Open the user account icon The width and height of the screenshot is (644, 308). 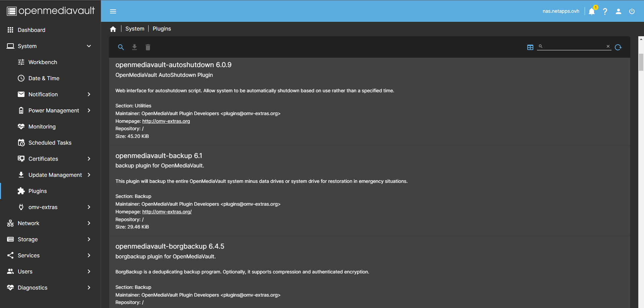coord(619,11)
